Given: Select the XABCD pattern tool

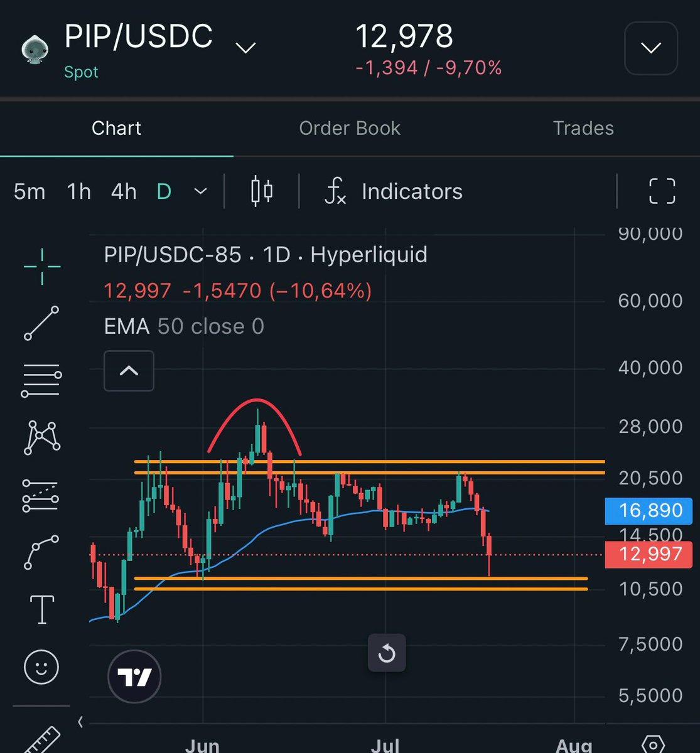Looking at the screenshot, I should 41,437.
